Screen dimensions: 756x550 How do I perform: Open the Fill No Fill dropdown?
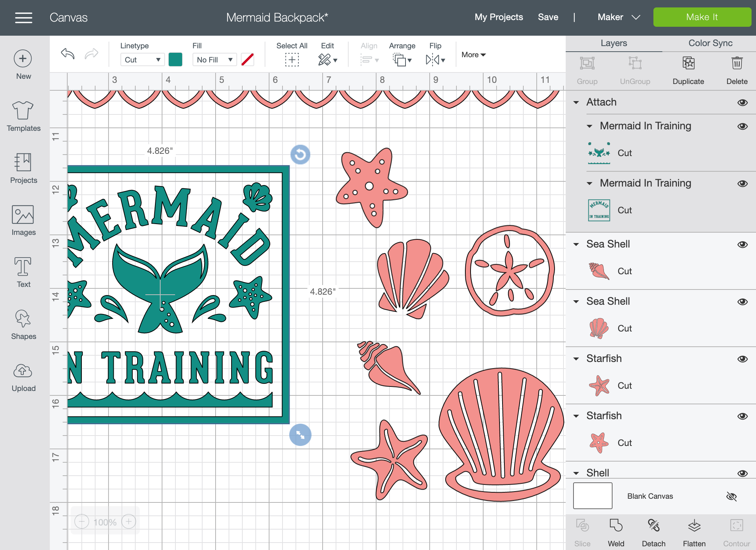[x=214, y=60]
